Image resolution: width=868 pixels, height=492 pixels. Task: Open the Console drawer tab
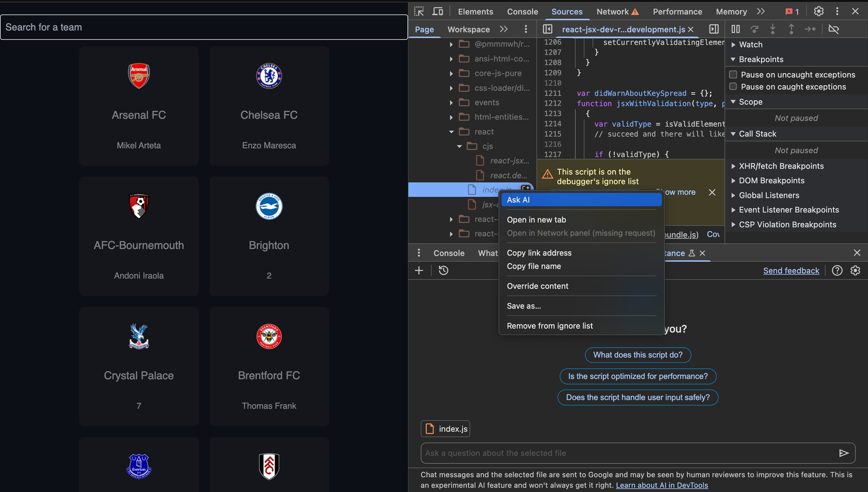tap(449, 253)
